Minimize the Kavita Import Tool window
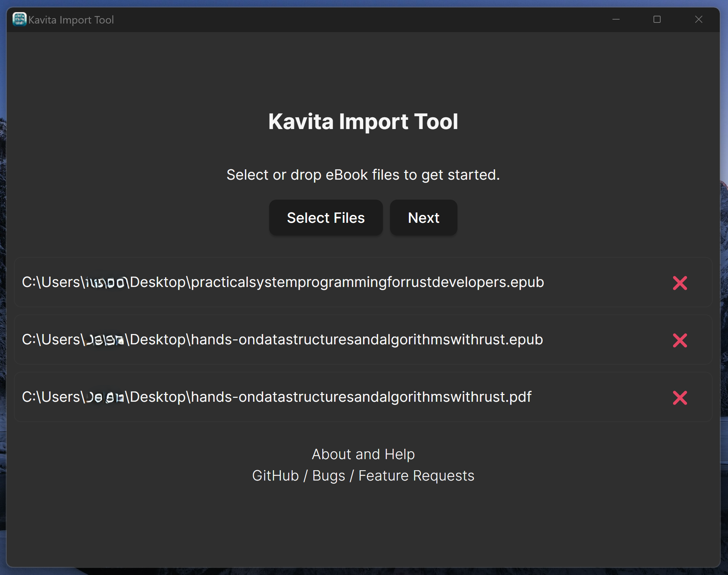 (x=616, y=19)
